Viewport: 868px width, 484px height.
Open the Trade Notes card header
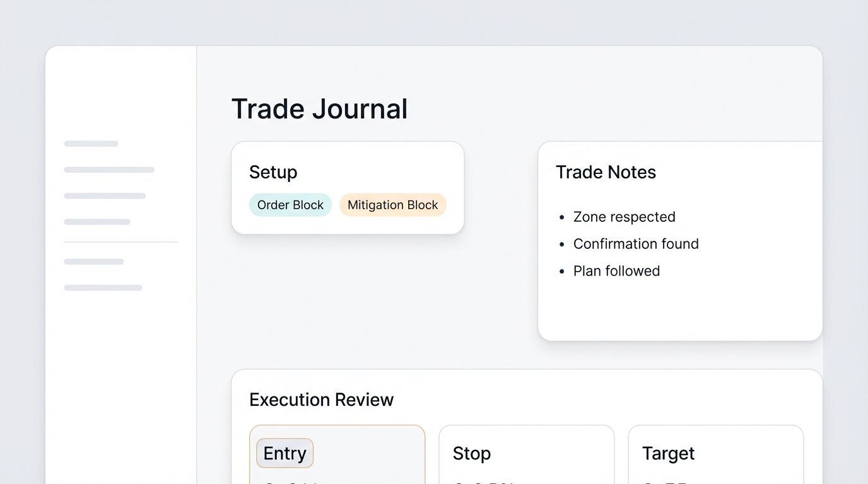point(606,172)
